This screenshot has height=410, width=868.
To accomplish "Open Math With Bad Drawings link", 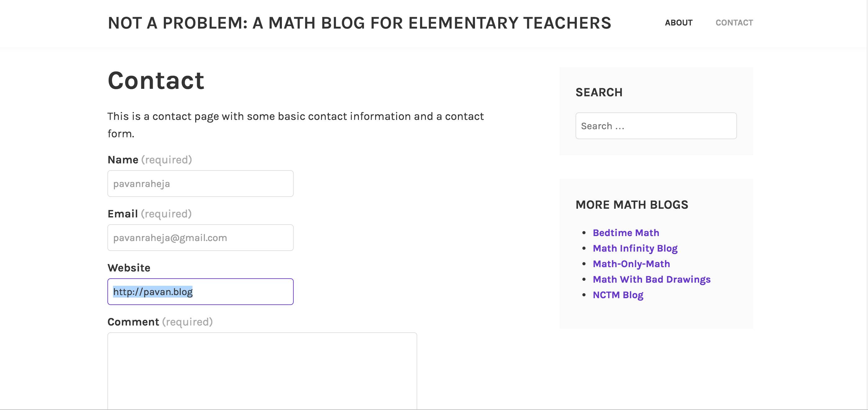I will 651,279.
